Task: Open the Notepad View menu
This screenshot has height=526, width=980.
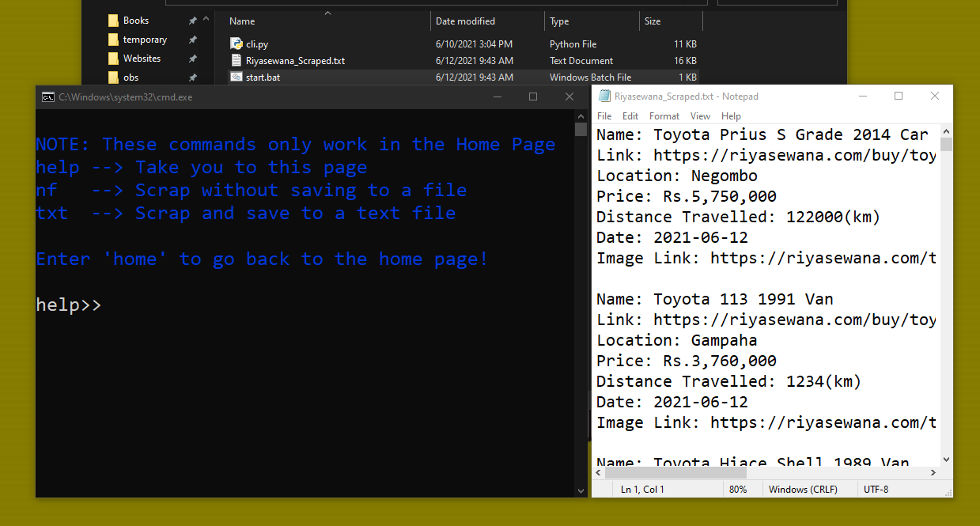Action: pyautogui.click(x=701, y=116)
